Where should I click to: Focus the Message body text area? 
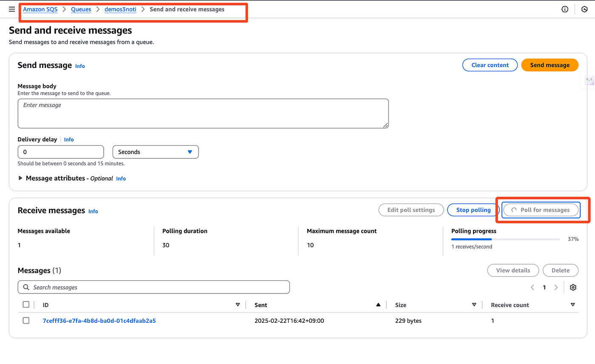pos(203,113)
